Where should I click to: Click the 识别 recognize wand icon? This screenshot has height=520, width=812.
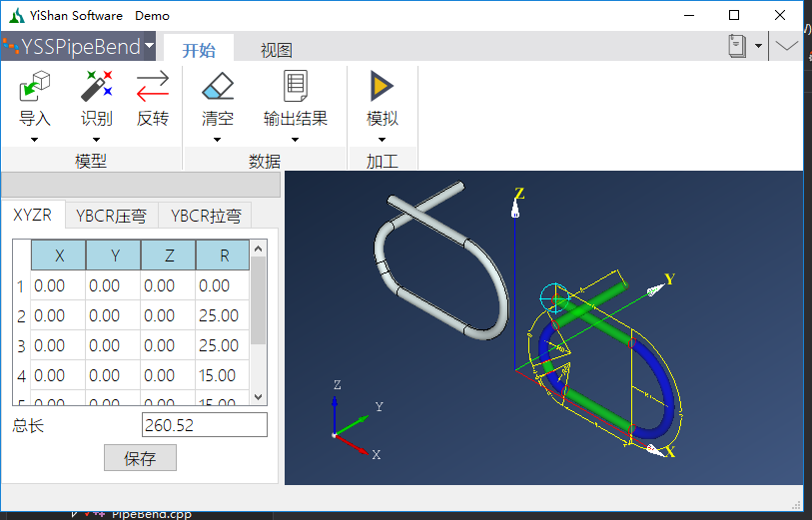coord(96,86)
